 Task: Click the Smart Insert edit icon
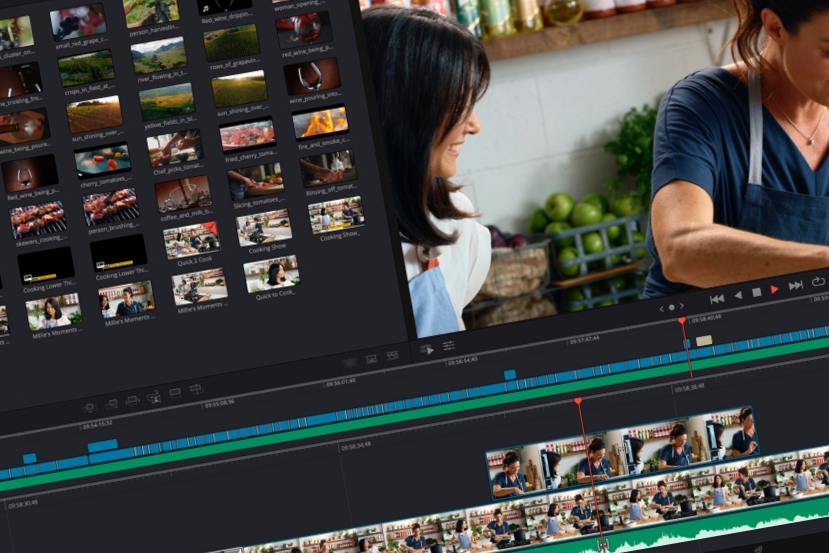click(89, 408)
